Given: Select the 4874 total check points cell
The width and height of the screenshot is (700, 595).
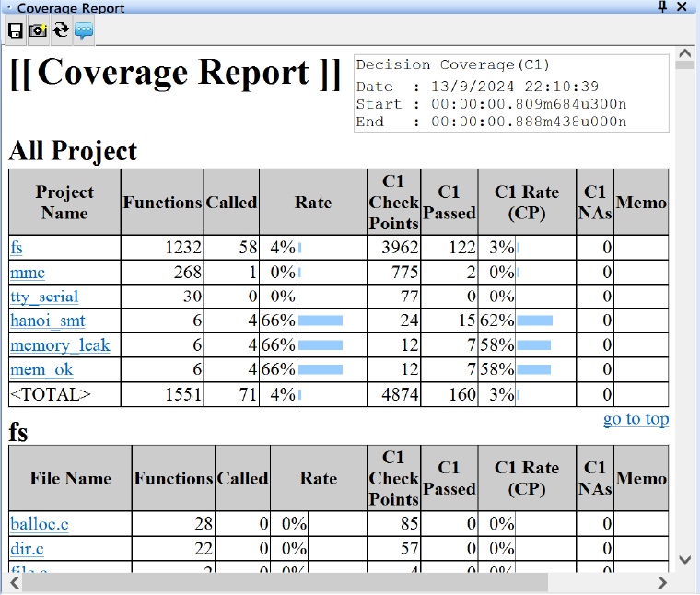Looking at the screenshot, I should click(394, 394).
